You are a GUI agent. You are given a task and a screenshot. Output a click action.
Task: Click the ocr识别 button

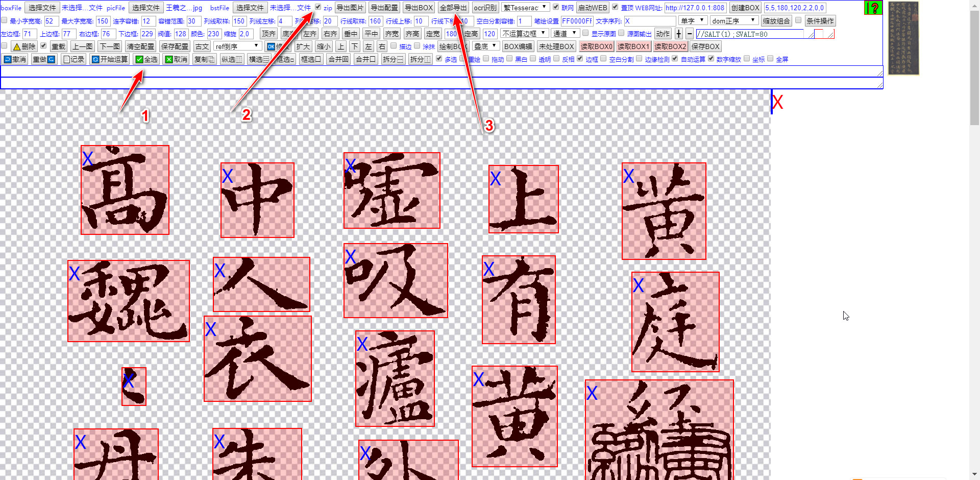[x=485, y=8]
